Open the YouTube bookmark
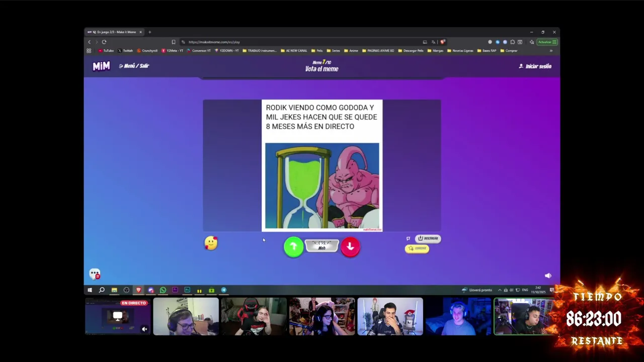The height and width of the screenshot is (362, 644). 106,51
